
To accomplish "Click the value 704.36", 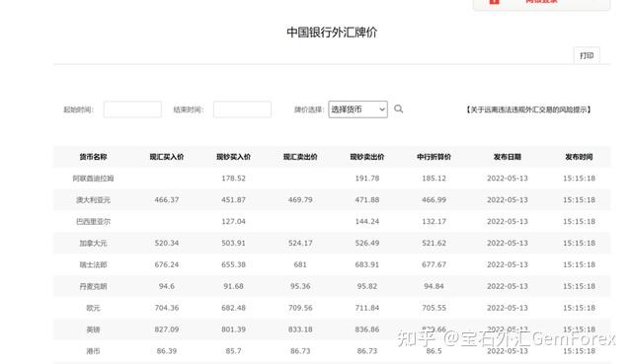I will coord(167,308).
